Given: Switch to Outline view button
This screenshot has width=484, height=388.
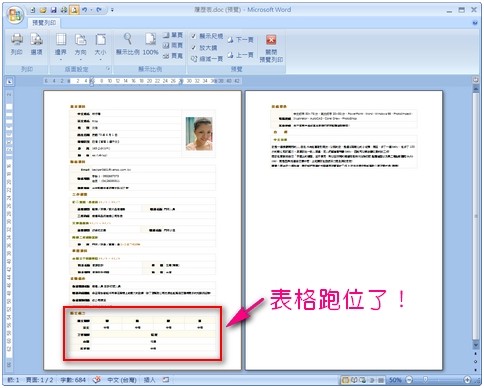Looking at the screenshot, I should click(x=372, y=380).
